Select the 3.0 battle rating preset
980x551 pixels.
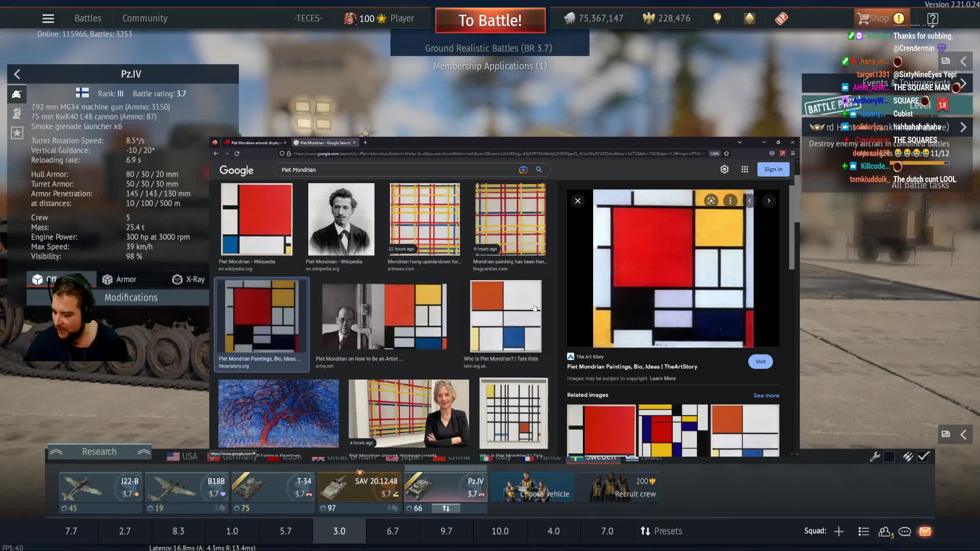pyautogui.click(x=339, y=531)
